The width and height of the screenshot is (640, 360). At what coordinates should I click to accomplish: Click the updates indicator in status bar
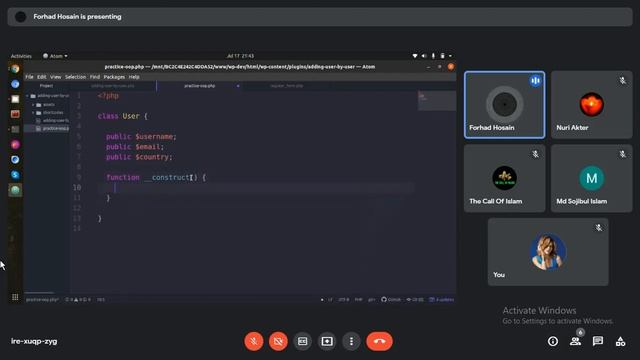tap(442, 300)
